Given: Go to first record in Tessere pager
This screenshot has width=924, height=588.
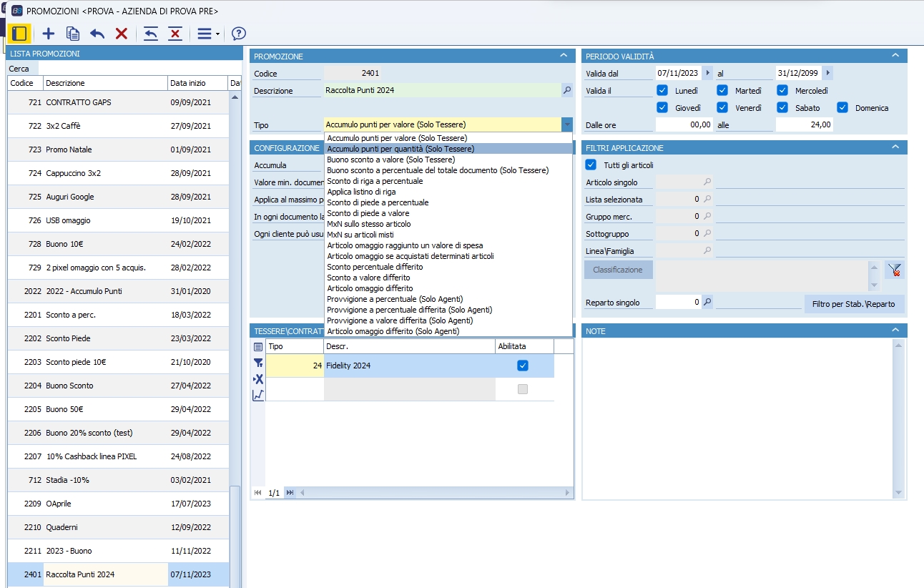Looking at the screenshot, I should (x=258, y=492).
